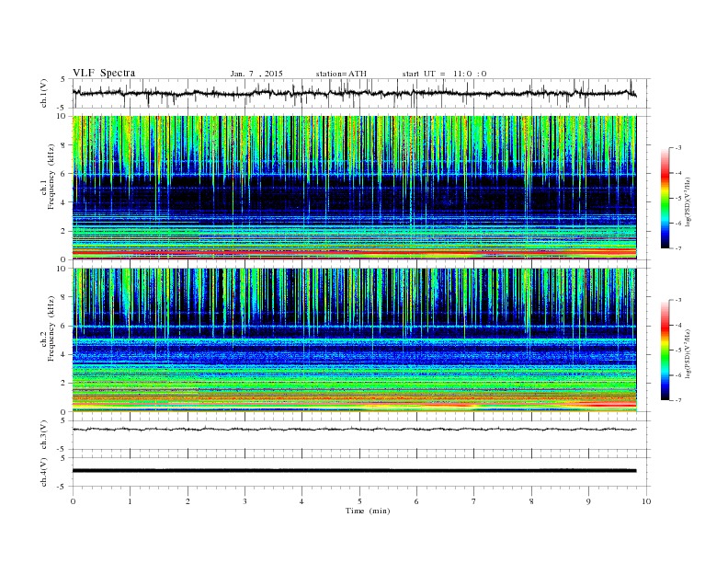Click the '-7' value on ch.2 colorbar
This screenshot has height=563, width=728.
(677, 400)
